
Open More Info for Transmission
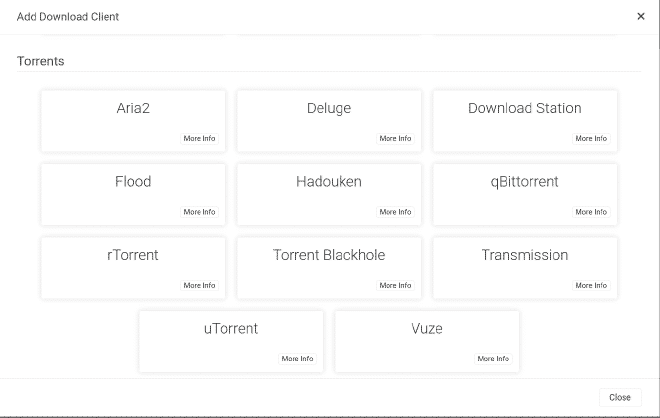591,285
